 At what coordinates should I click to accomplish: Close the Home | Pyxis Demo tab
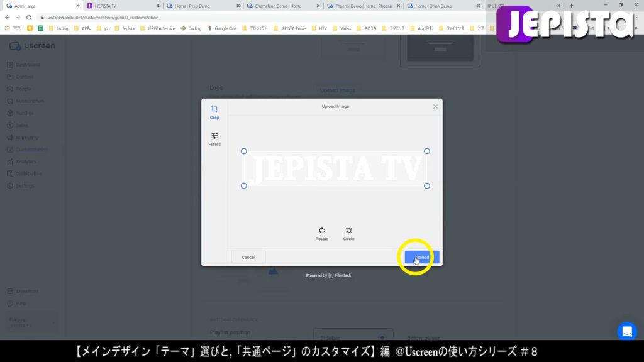[238, 6]
